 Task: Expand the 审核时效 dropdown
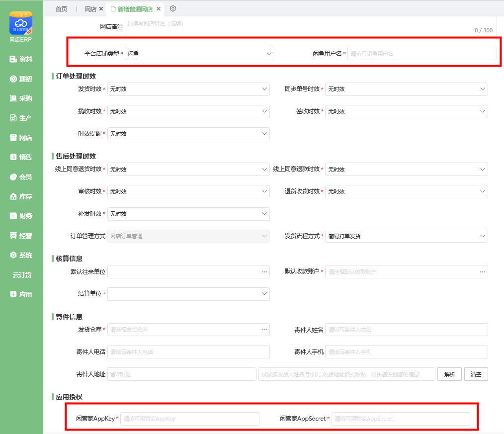pos(188,191)
